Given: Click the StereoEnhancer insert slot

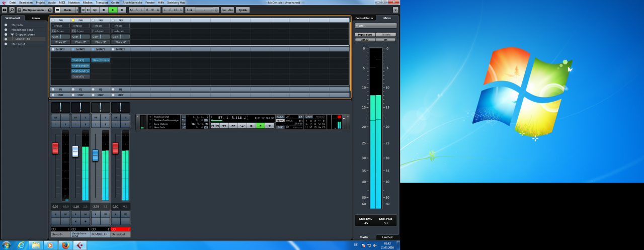Looking at the screenshot, I should [x=101, y=60].
